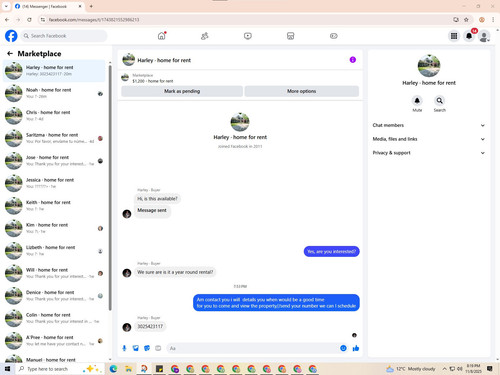The height and width of the screenshot is (375, 500).
Task: Mute the Harley conversation
Action: coord(417,100)
